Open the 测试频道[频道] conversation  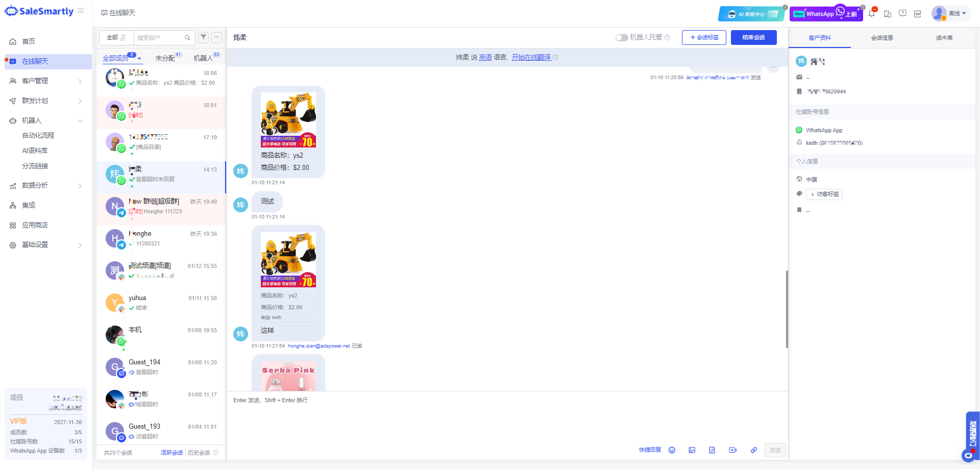(161, 271)
